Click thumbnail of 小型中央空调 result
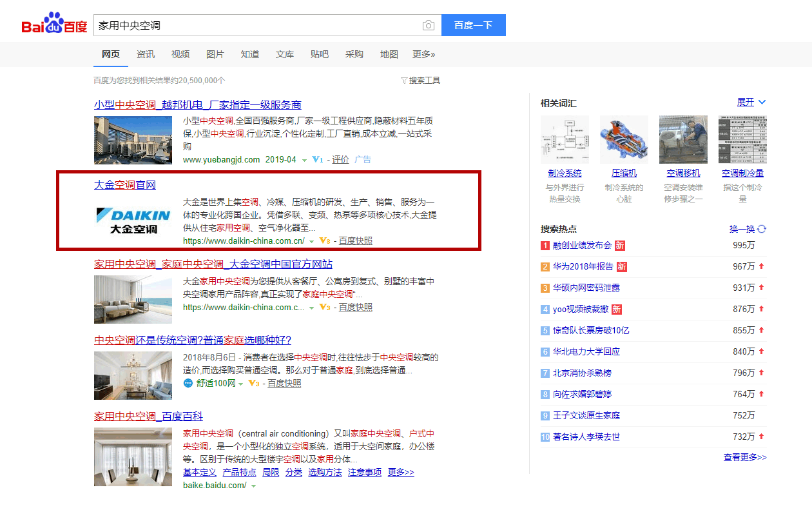The image size is (812, 512). 133,140
